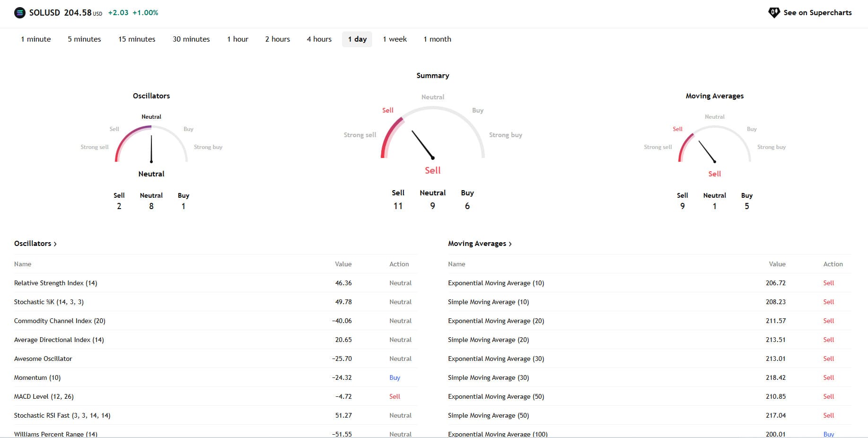Click the Supercharts logo icon
The width and height of the screenshot is (868, 438).
pos(774,13)
